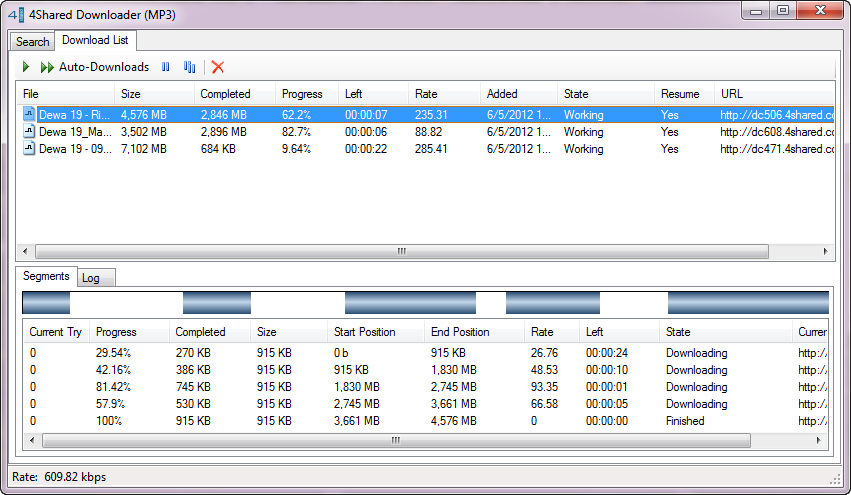Click left arrow of download list scrollbar
851x495 pixels.
pos(25,251)
